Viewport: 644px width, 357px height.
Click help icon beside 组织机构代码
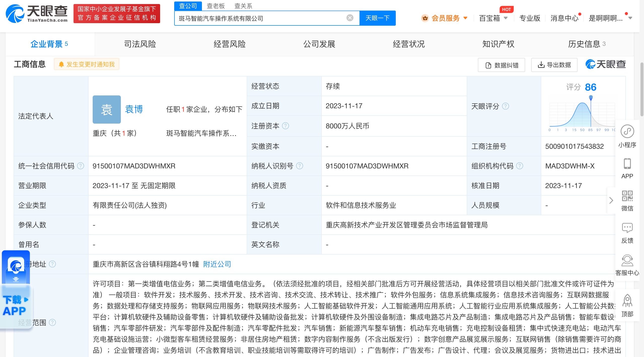pyautogui.click(x=519, y=166)
